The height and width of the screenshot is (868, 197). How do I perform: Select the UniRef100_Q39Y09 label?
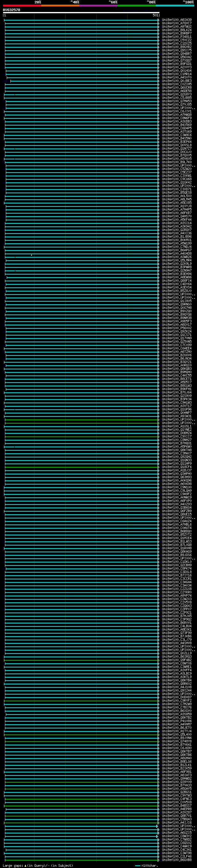[176, 782]
